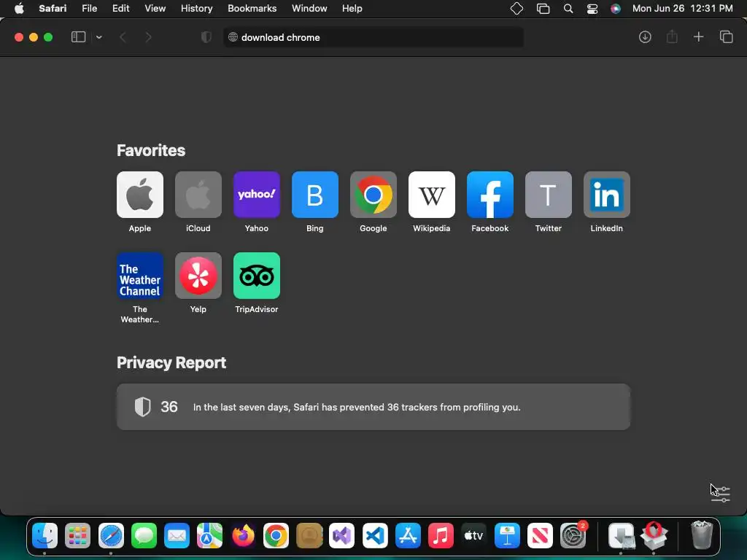
Task: Open the Edit menu
Action: pos(120,9)
